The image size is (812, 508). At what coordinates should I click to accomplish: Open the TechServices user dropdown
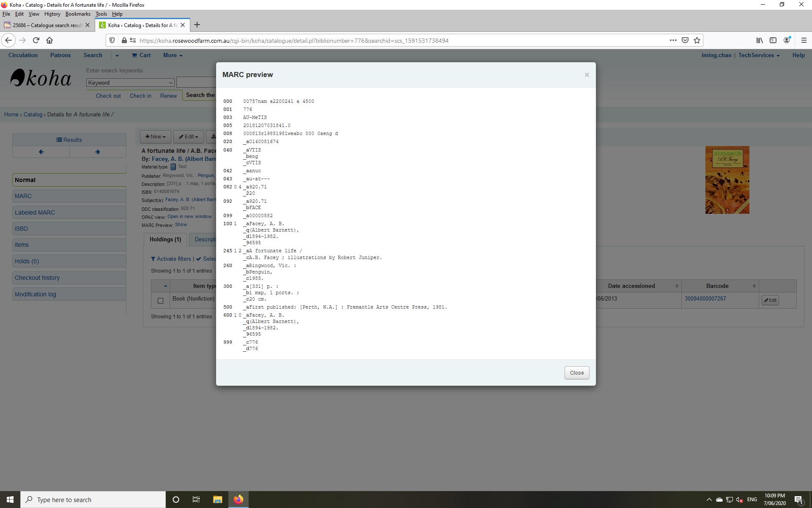(759, 55)
